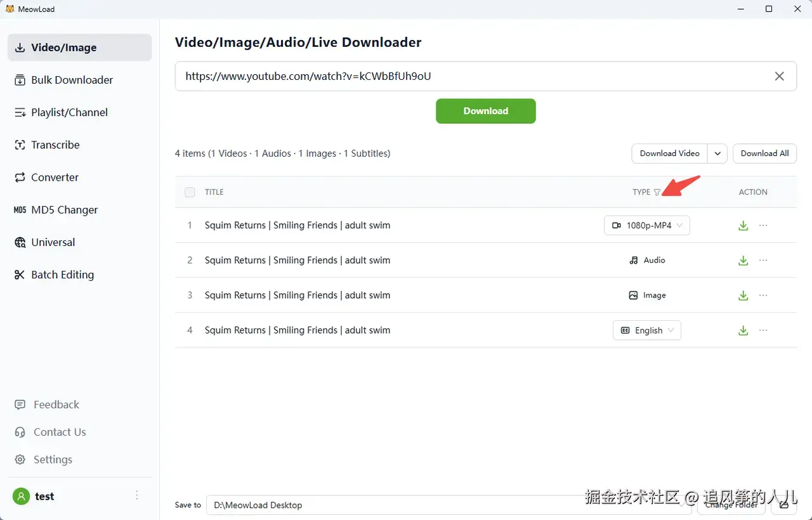Open the Universal downloader
Image resolution: width=812 pixels, height=520 pixels.
click(79, 242)
